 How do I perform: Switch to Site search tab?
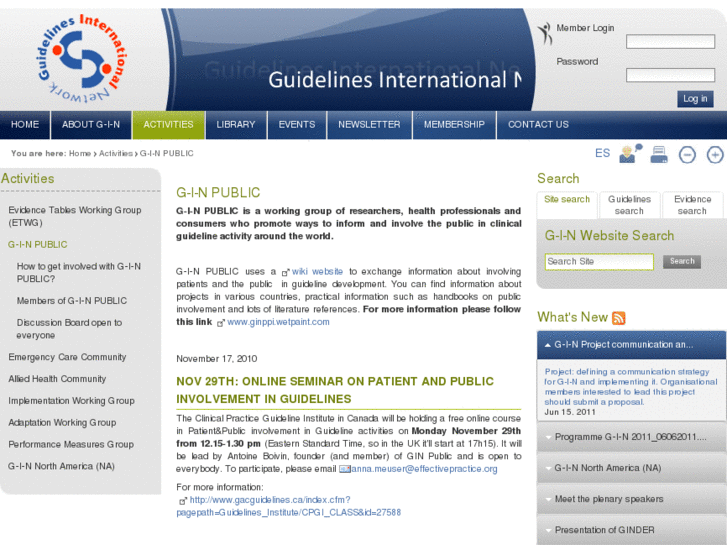567,205
